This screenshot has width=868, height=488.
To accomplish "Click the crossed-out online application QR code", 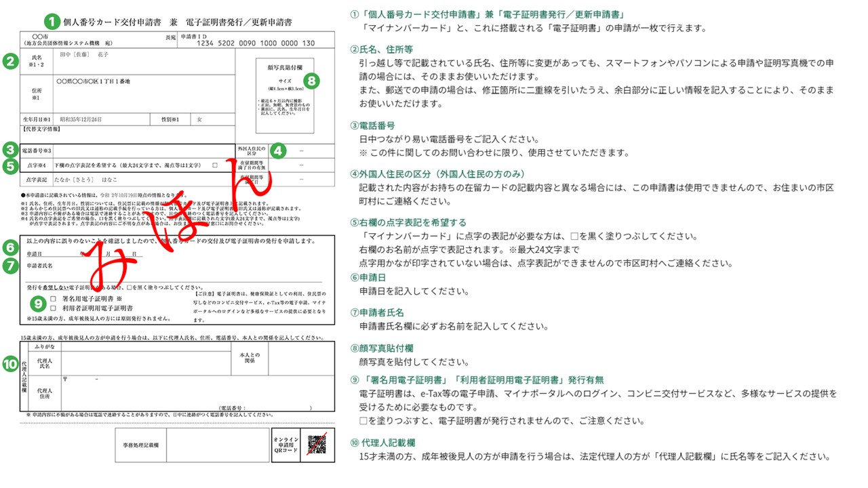I will (317, 445).
